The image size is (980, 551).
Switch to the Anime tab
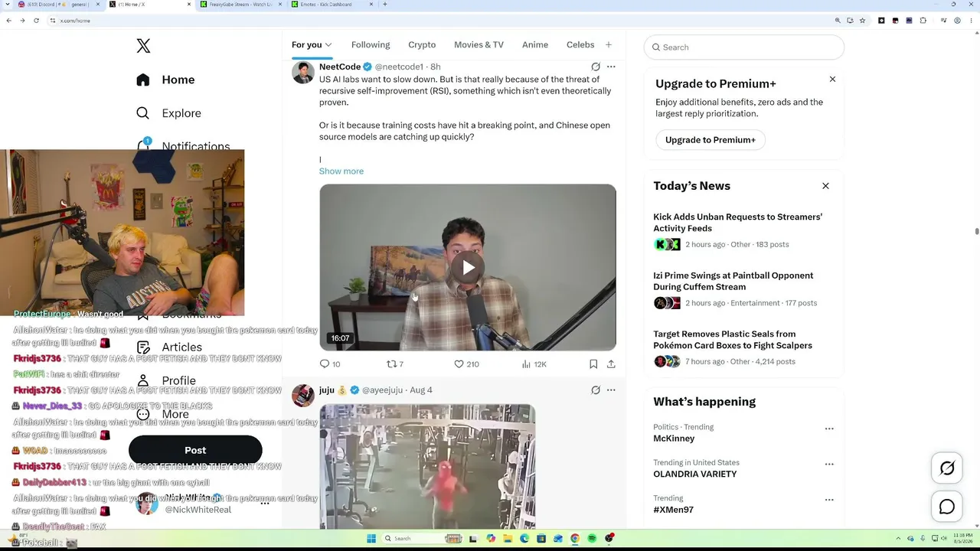pos(535,45)
